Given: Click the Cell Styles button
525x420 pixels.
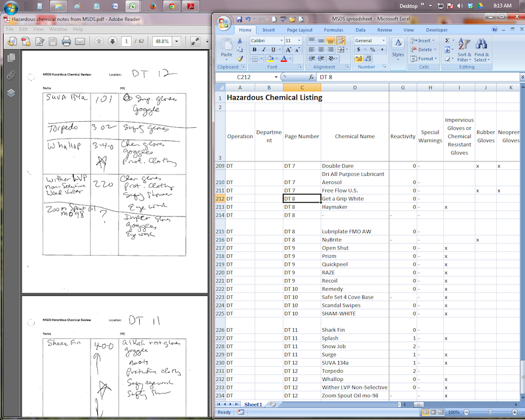Looking at the screenshot, I should tap(398, 49).
